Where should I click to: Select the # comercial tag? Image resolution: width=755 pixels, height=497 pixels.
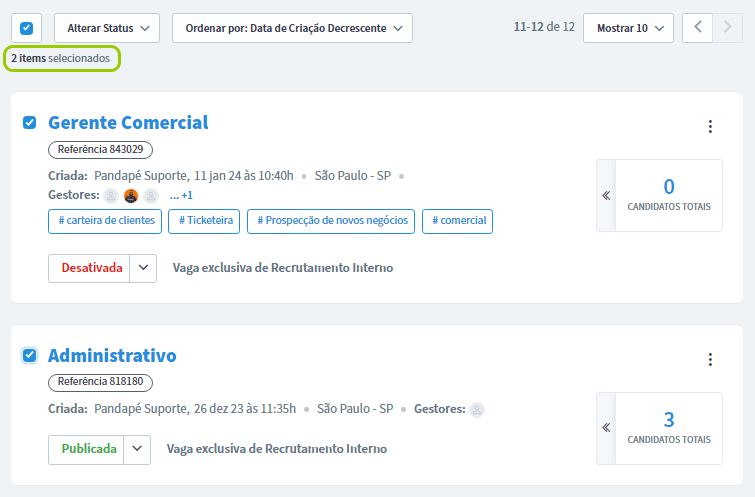click(x=457, y=221)
